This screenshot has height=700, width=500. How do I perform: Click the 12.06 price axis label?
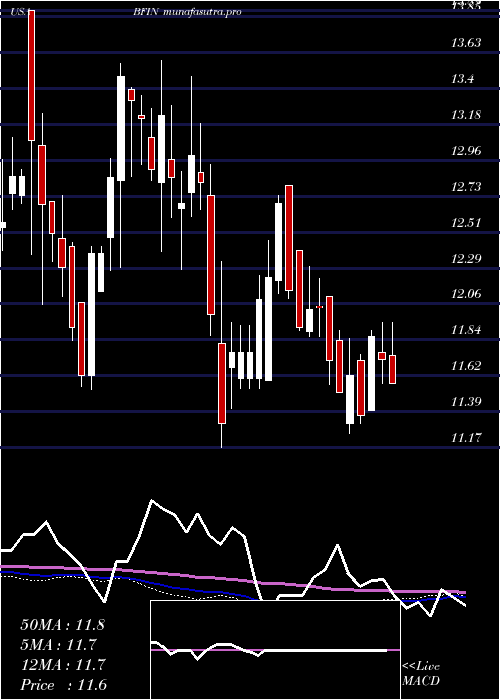click(x=466, y=294)
